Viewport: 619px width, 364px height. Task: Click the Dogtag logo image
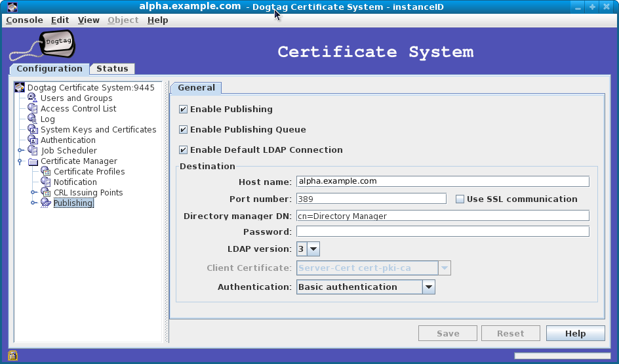pyautogui.click(x=42, y=46)
